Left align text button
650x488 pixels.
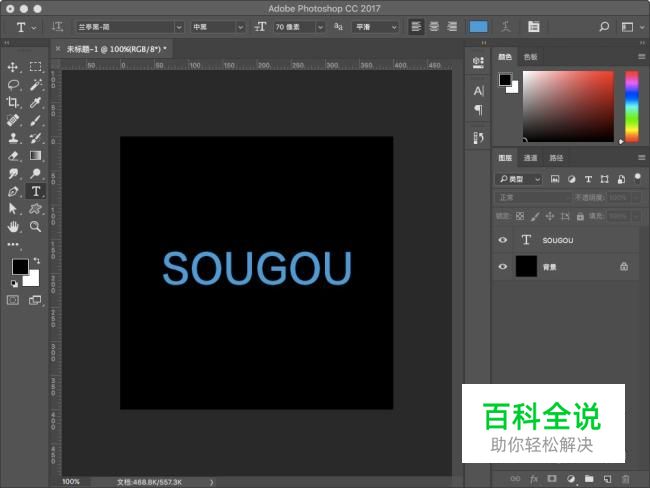[416, 27]
